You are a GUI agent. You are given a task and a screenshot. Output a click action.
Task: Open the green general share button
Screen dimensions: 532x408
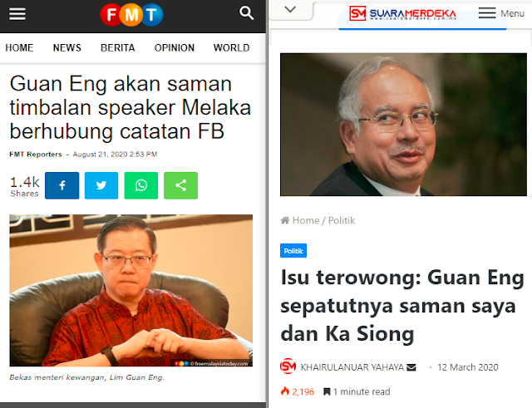181,185
